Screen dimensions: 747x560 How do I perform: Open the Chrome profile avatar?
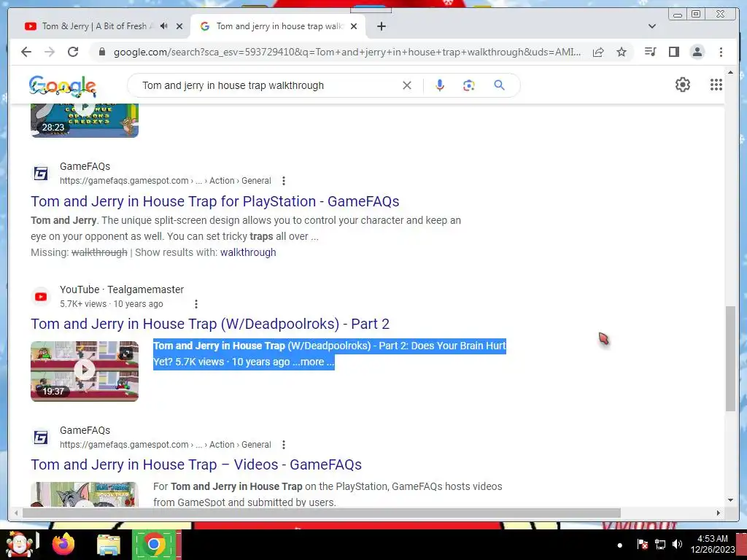point(697,52)
